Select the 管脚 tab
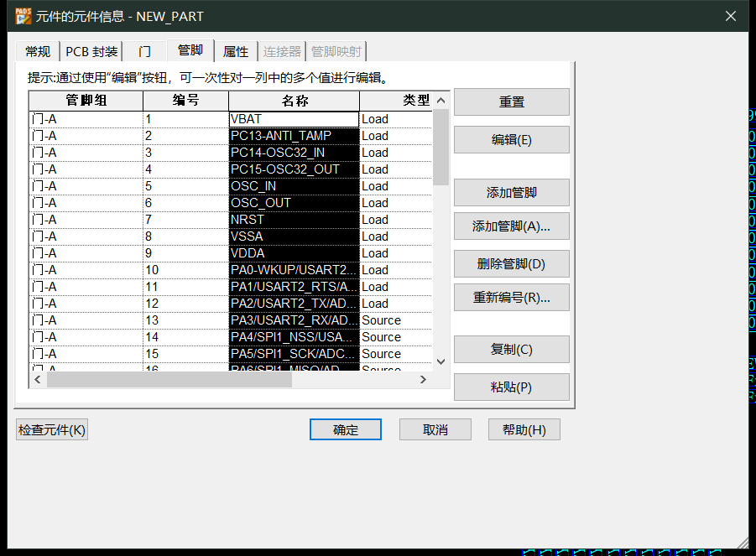Image resolution: width=756 pixels, height=556 pixels. (x=190, y=50)
